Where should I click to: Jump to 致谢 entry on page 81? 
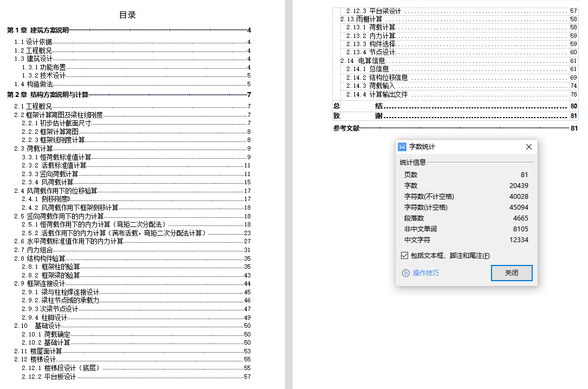coord(455,116)
